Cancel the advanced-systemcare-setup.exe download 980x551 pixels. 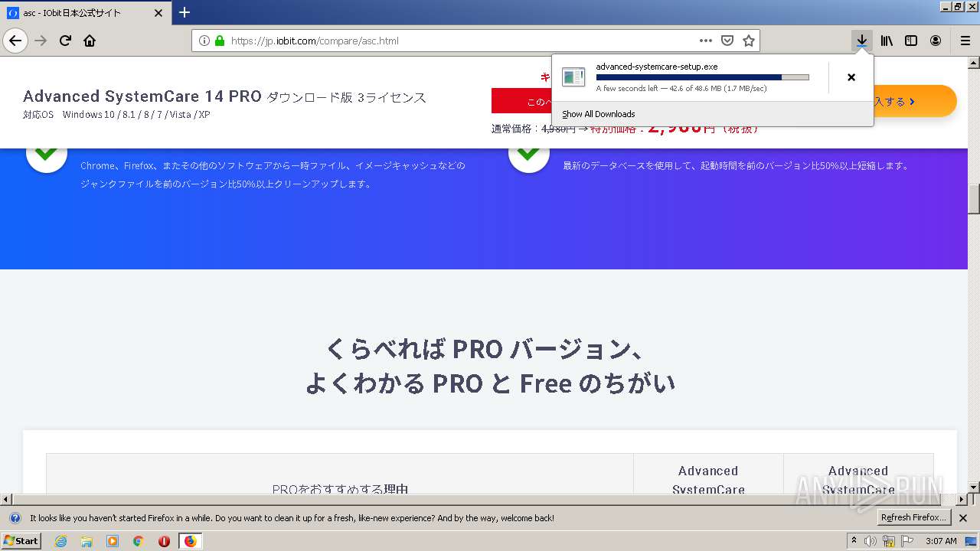pos(851,77)
